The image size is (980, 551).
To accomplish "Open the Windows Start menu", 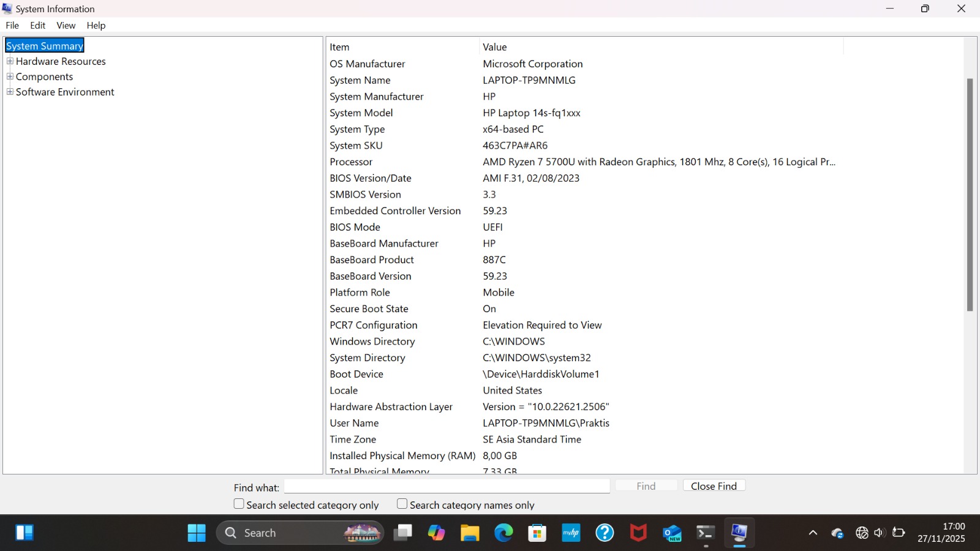I will (x=197, y=533).
